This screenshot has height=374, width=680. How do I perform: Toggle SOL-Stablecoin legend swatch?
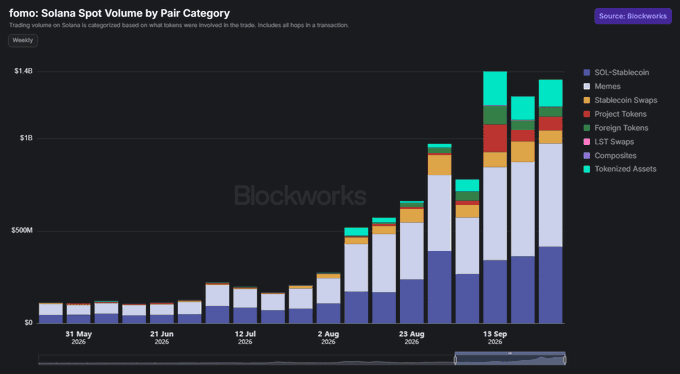587,72
